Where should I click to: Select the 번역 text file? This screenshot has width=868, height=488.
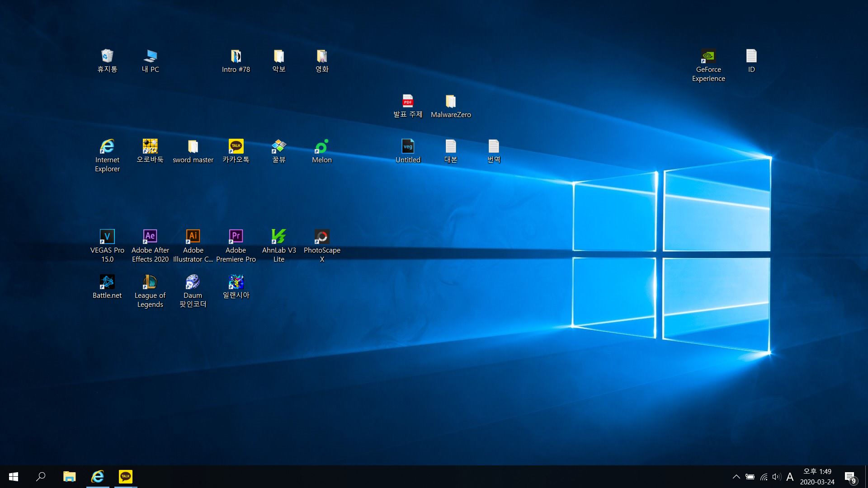[x=493, y=151]
